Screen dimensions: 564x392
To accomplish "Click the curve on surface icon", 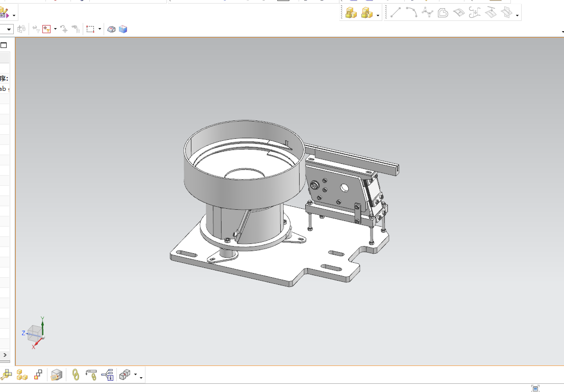I will (459, 13).
